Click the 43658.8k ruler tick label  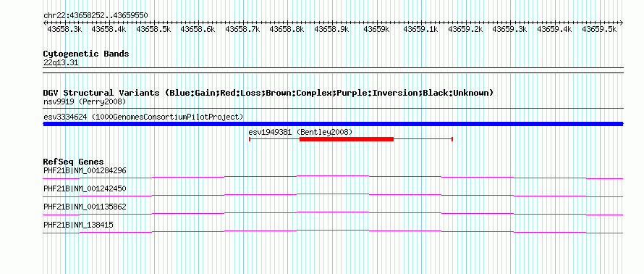pyautogui.click(x=287, y=29)
